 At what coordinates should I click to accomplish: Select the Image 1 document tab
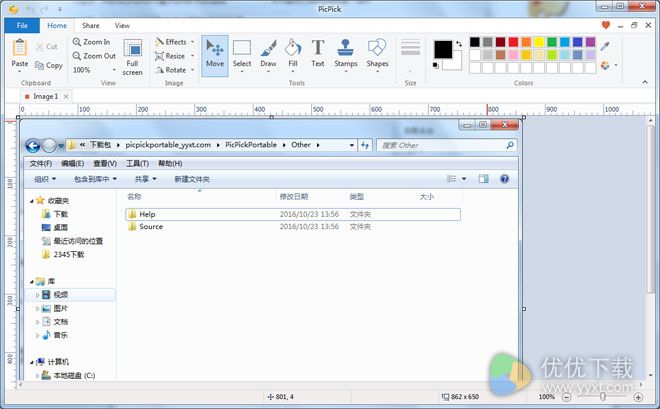coord(45,96)
